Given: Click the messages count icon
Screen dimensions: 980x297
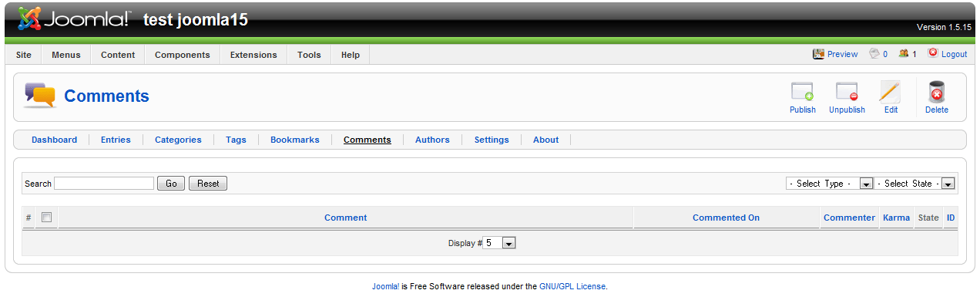Looking at the screenshot, I should pos(874,54).
